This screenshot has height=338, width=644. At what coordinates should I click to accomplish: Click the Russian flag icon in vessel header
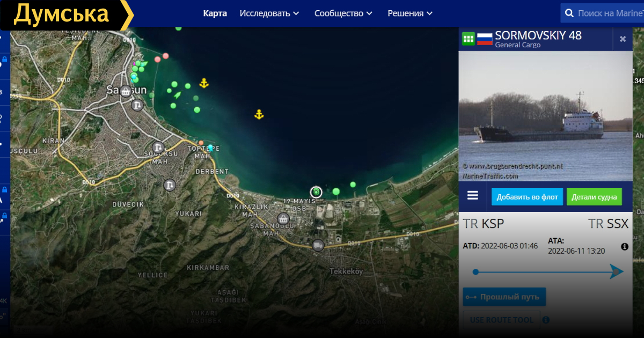485,39
